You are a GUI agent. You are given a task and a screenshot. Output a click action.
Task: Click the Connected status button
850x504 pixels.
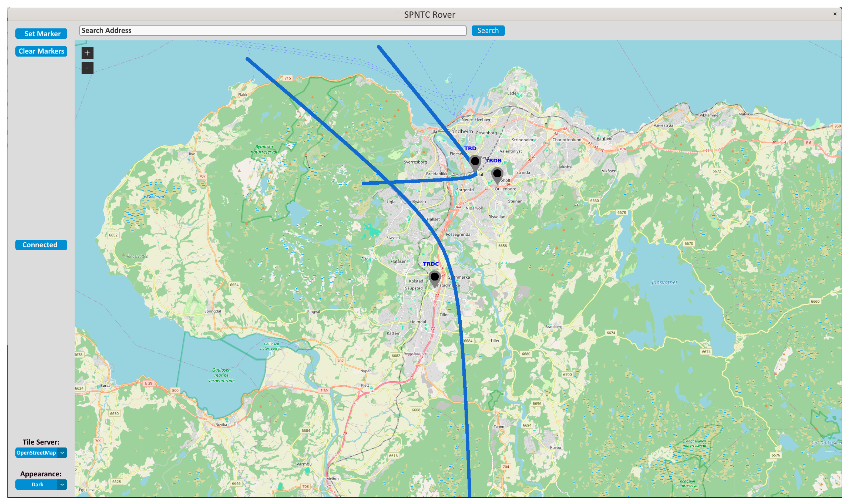[41, 245]
